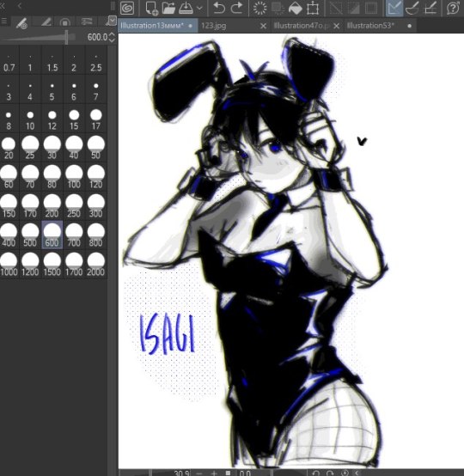The height and width of the screenshot is (476, 464).
Task: Pick the 1000 brush size preset
Action: click(x=9, y=265)
